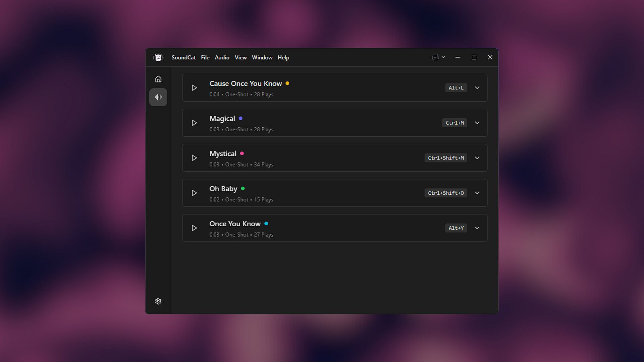Click the Ctrl+M hotkey badge

tap(454, 123)
